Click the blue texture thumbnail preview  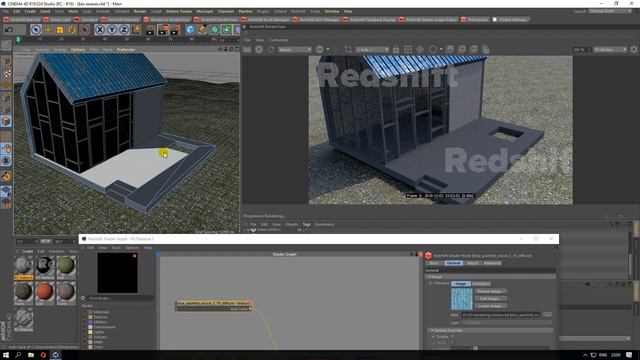click(462, 299)
